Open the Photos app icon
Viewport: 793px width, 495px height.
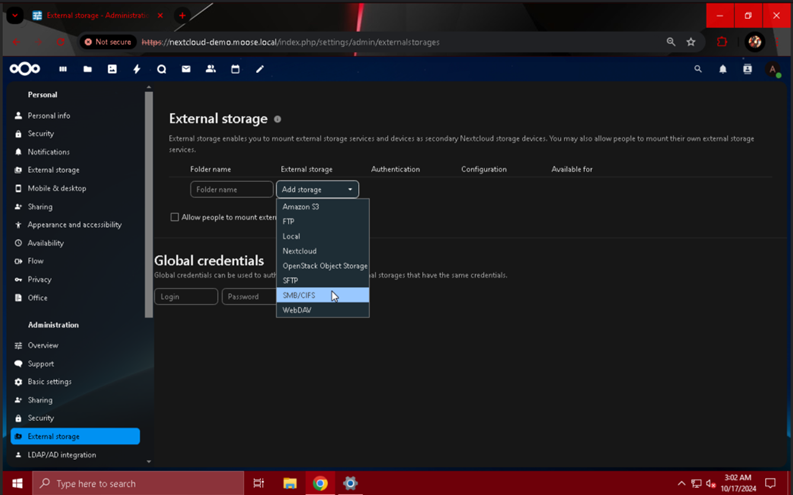click(112, 69)
